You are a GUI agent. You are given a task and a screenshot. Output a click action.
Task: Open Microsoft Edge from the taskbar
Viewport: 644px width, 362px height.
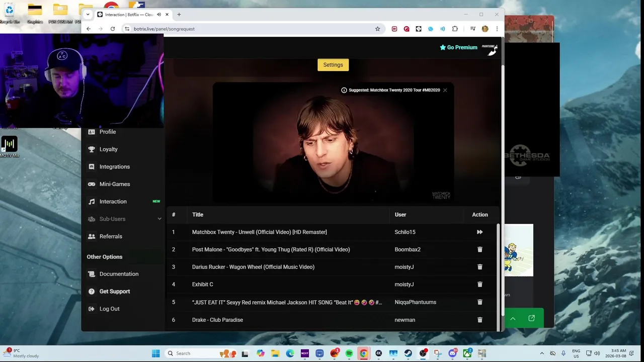tap(290, 353)
